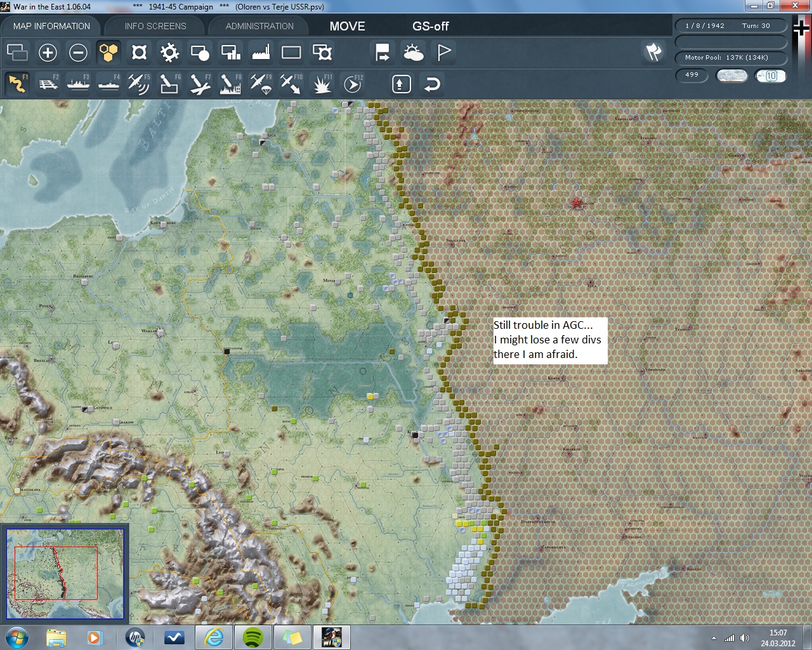Click the MOVE mode label

(x=347, y=26)
